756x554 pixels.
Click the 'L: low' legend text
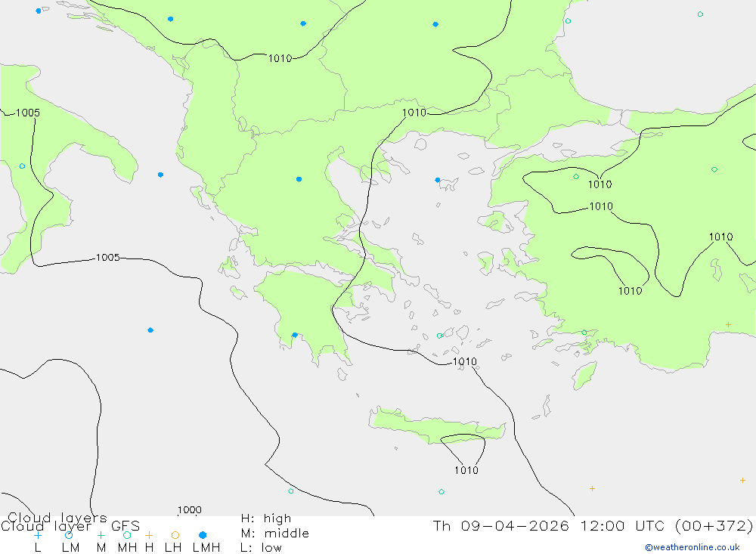[x=261, y=548]
